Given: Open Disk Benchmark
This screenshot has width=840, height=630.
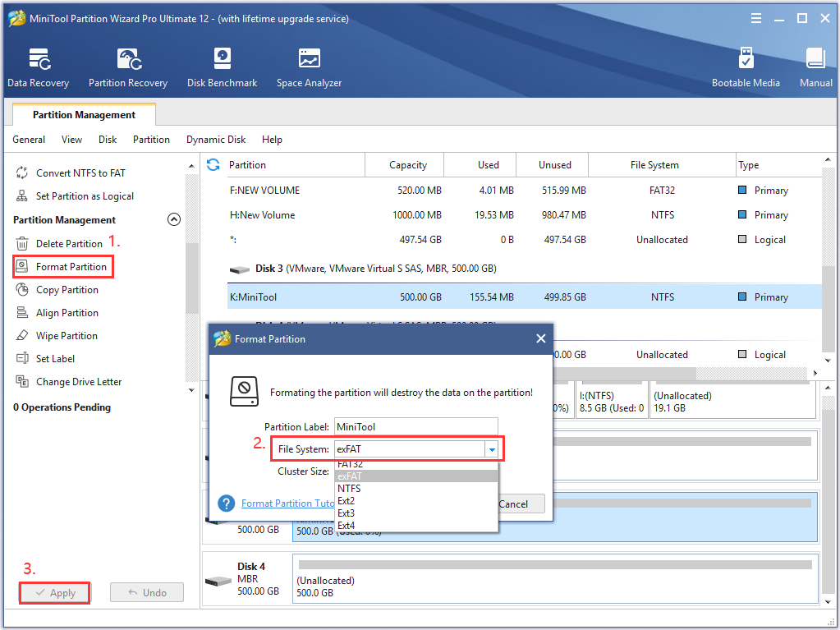Looking at the screenshot, I should point(222,67).
